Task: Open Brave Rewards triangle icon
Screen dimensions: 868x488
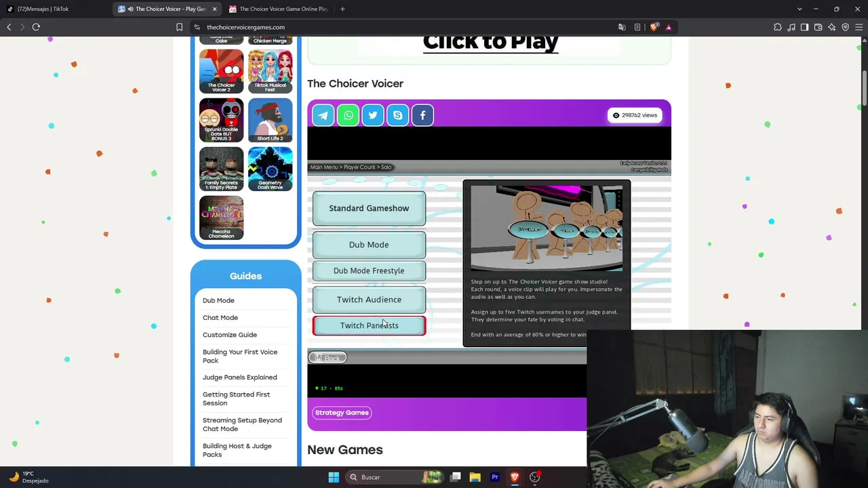Action: click(x=669, y=27)
